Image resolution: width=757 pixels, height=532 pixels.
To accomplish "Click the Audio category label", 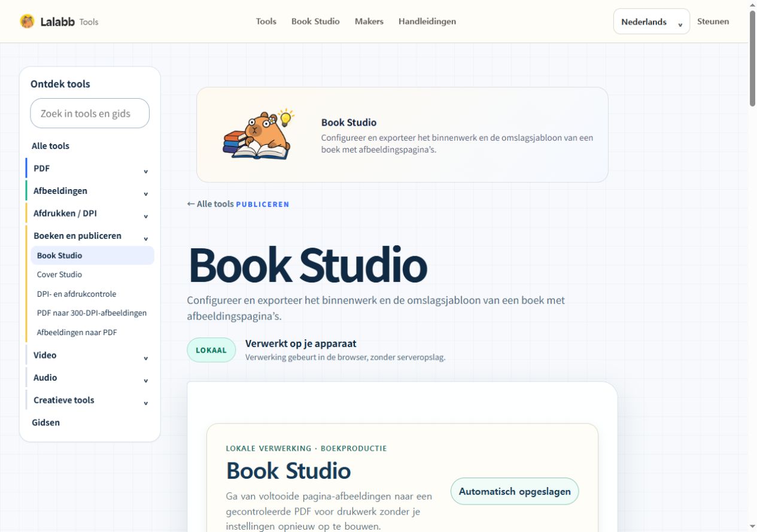I will (45, 378).
